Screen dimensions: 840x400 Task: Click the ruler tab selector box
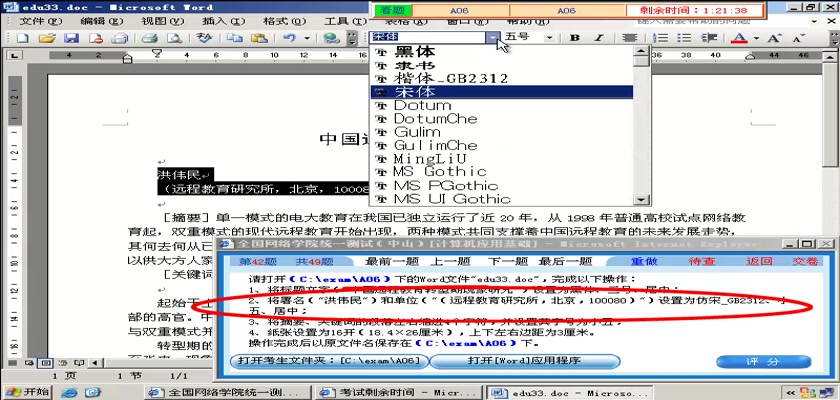click(14, 55)
